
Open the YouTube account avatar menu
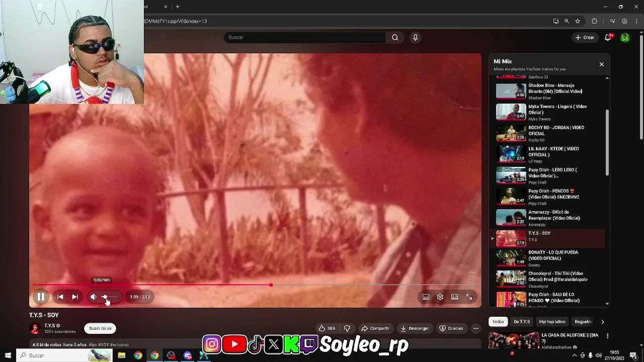[625, 37]
